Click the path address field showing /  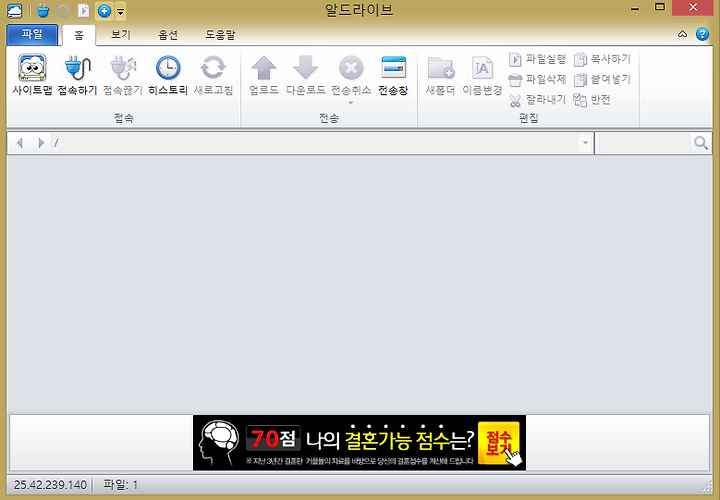tap(315, 143)
